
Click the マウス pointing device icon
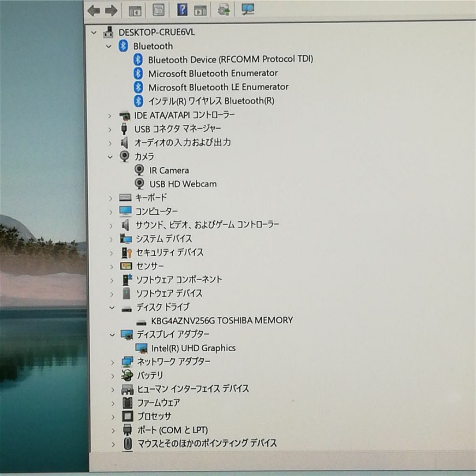pyautogui.click(x=128, y=443)
